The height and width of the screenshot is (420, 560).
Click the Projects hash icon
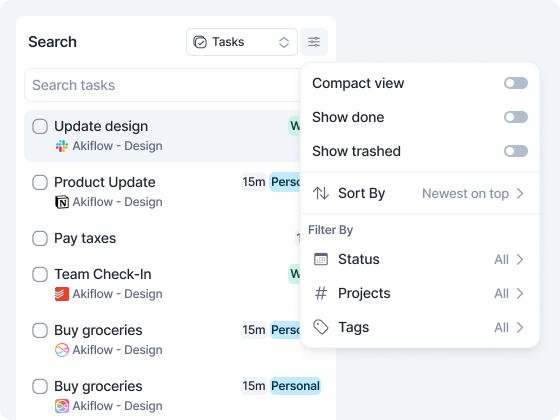[x=321, y=293]
